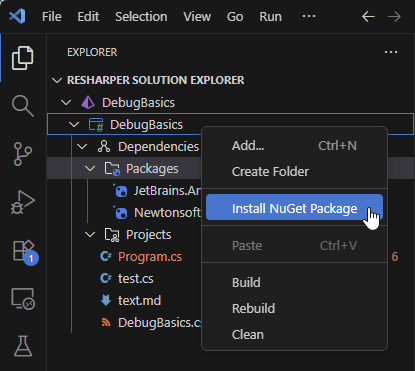Viewport: 415px width, 371px height.
Task: Collapse the Projects node
Action: click(90, 235)
